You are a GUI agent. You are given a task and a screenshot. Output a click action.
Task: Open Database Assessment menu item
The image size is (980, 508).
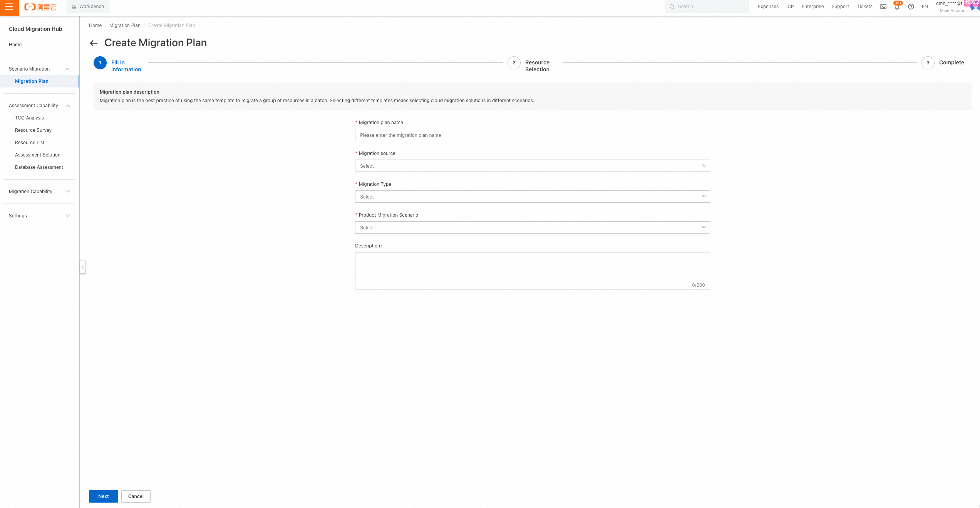[x=39, y=167]
